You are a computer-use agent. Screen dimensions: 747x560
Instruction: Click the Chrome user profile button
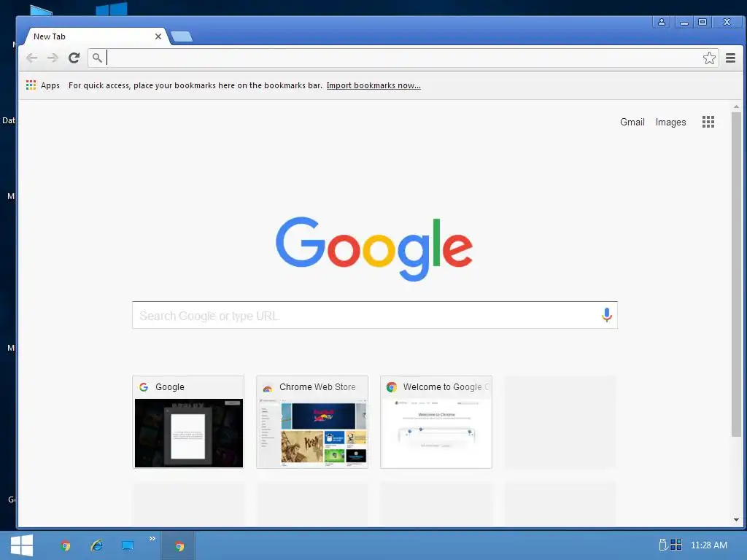661,22
